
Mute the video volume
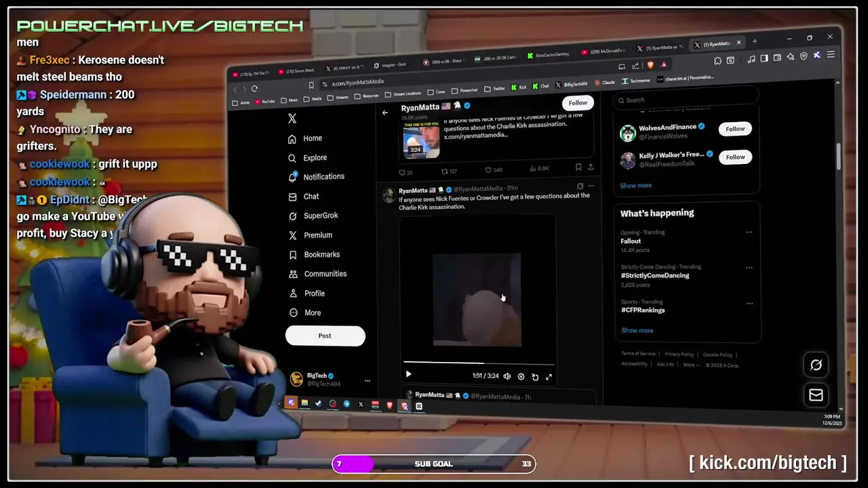507,376
